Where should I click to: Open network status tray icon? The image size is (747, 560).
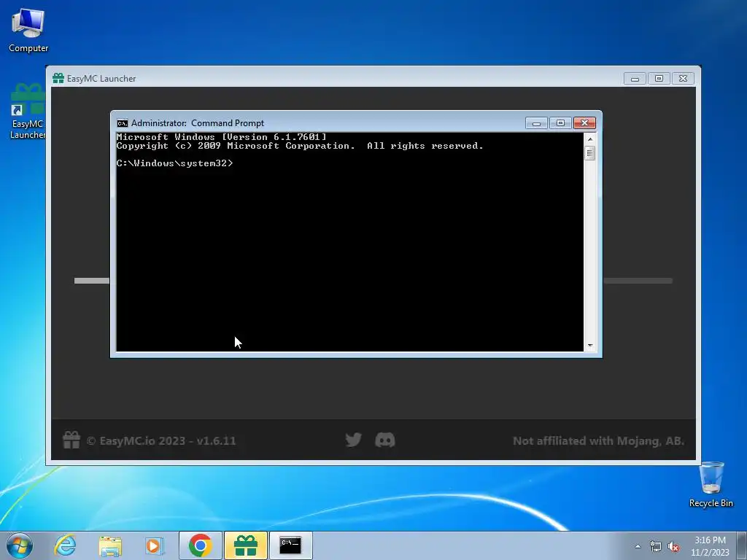coord(656,546)
